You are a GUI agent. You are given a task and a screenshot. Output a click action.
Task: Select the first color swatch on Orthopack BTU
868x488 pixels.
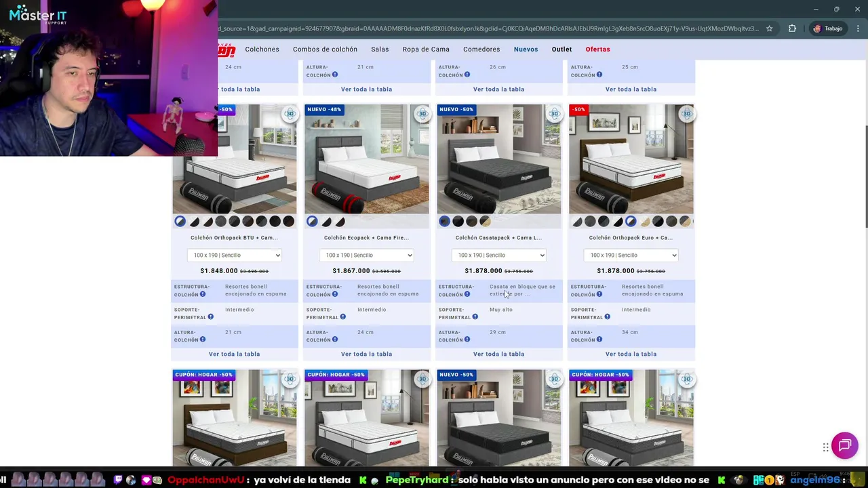tap(180, 221)
